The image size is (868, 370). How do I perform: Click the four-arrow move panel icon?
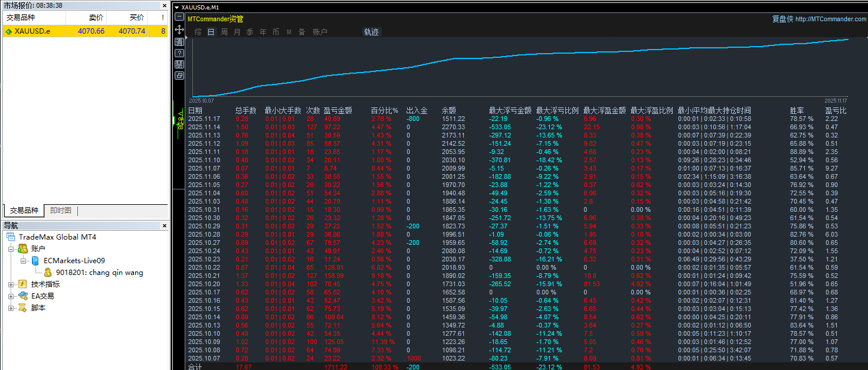[x=179, y=30]
